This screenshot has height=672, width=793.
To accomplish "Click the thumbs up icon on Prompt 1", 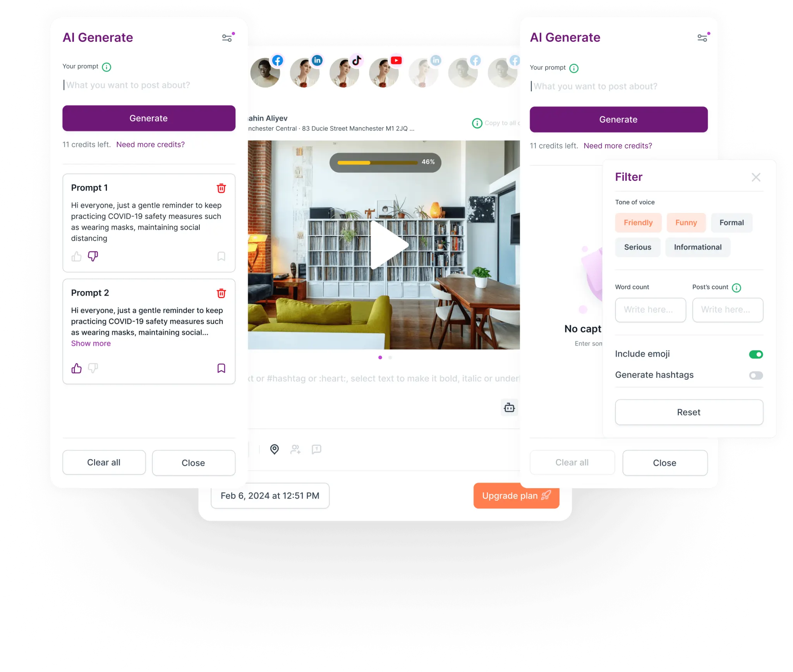I will pos(76,256).
